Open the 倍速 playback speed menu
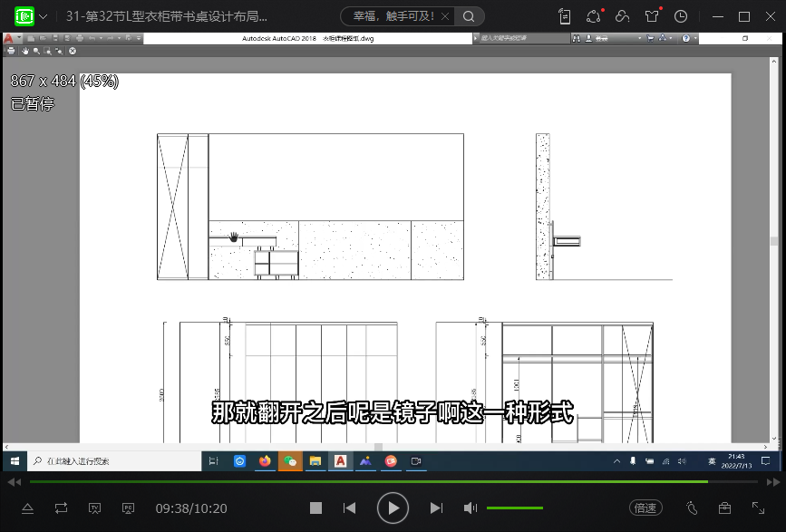Viewport: 786px width, 532px height. pos(645,508)
